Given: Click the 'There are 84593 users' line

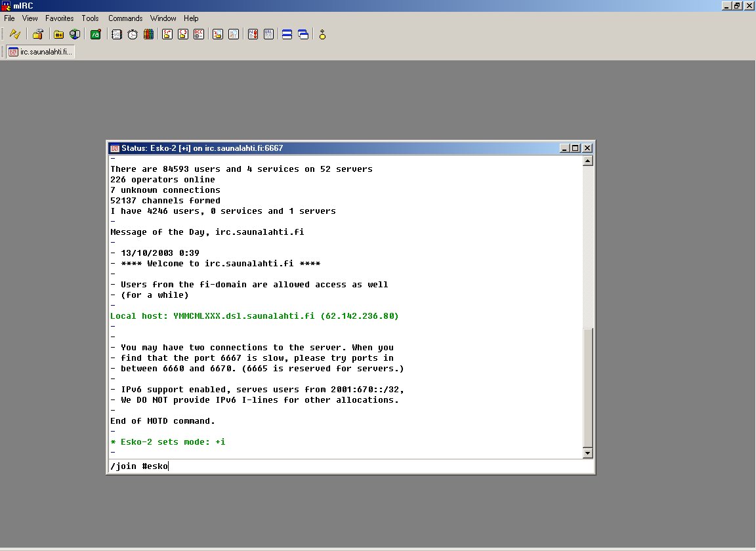Looking at the screenshot, I should pyautogui.click(x=241, y=169).
